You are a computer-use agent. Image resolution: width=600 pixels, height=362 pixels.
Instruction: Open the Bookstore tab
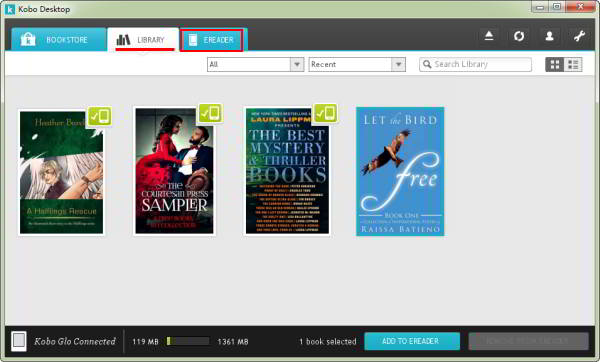[x=59, y=39]
